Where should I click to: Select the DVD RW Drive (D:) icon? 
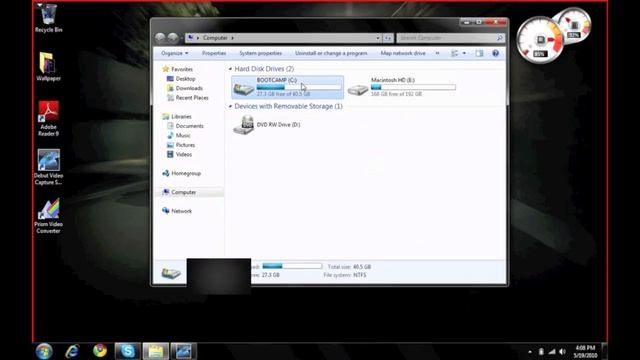tap(244, 125)
